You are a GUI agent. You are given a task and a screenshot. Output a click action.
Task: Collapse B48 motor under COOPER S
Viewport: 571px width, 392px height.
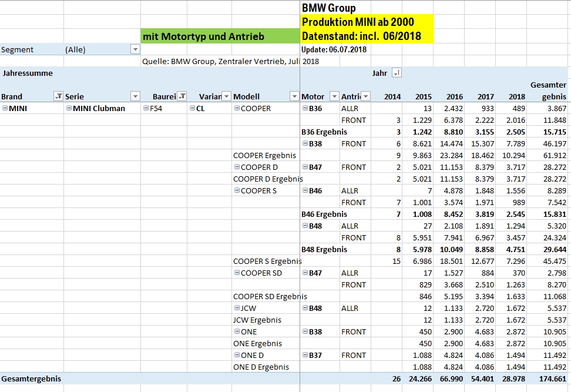pyautogui.click(x=305, y=226)
